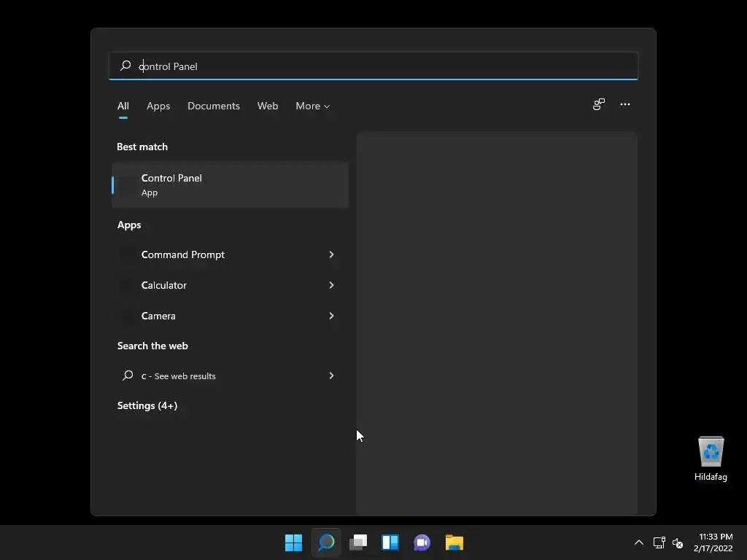The width and height of the screenshot is (747, 560).
Task: Open Task View from taskbar
Action: [x=358, y=542]
